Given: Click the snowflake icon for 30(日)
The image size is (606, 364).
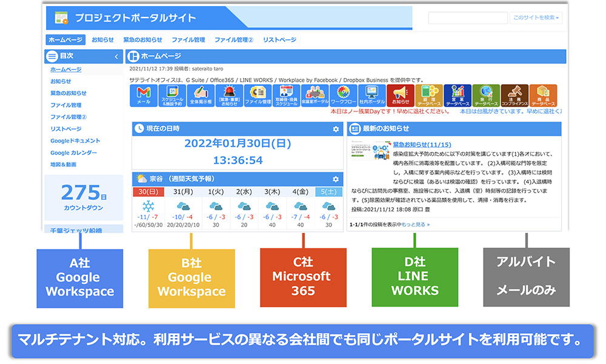Looking at the screenshot, I should click(x=148, y=206).
